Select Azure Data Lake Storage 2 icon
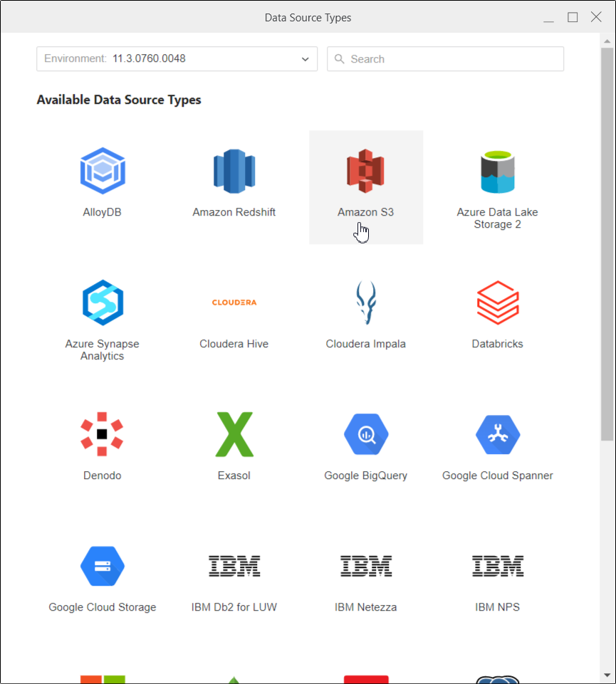 click(x=497, y=172)
